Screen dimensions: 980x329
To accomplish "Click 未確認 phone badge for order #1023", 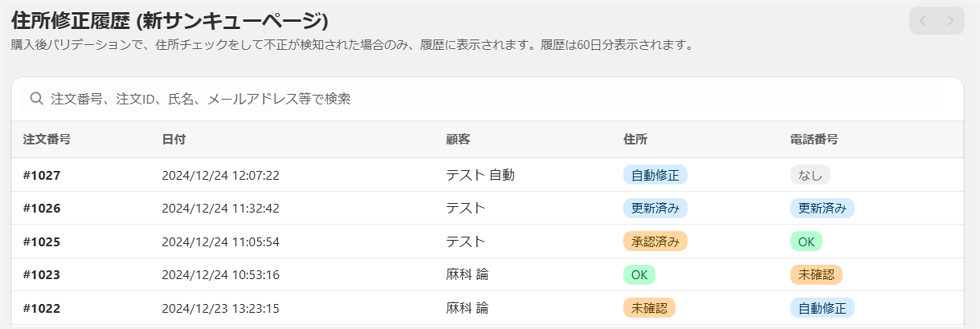I will 816,275.
